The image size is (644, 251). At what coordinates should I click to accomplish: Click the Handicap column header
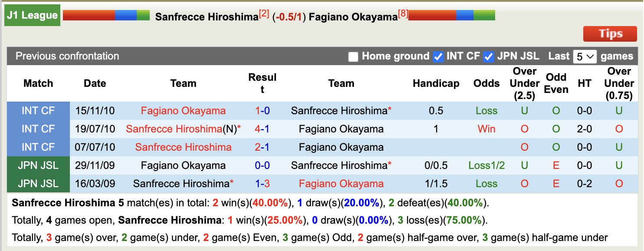point(436,83)
